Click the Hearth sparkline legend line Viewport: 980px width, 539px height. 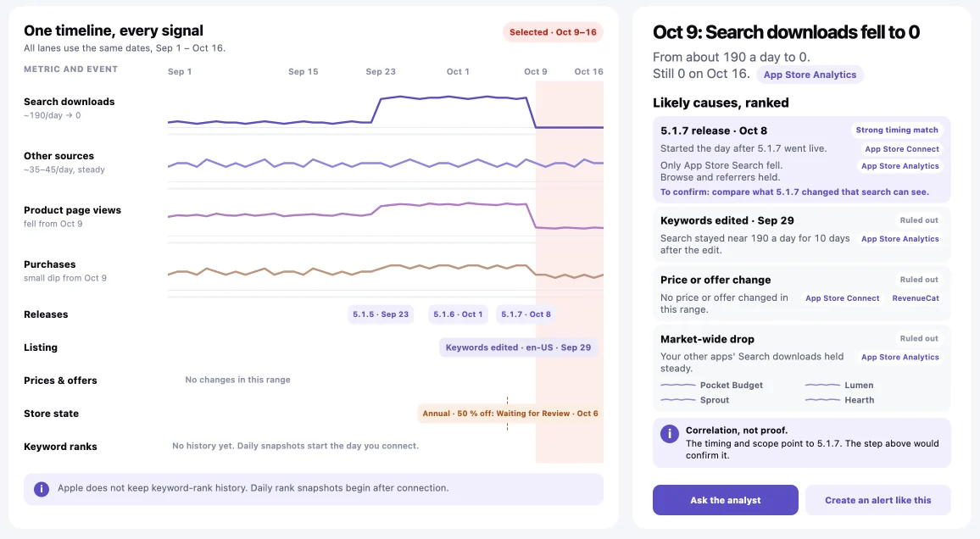(x=821, y=400)
